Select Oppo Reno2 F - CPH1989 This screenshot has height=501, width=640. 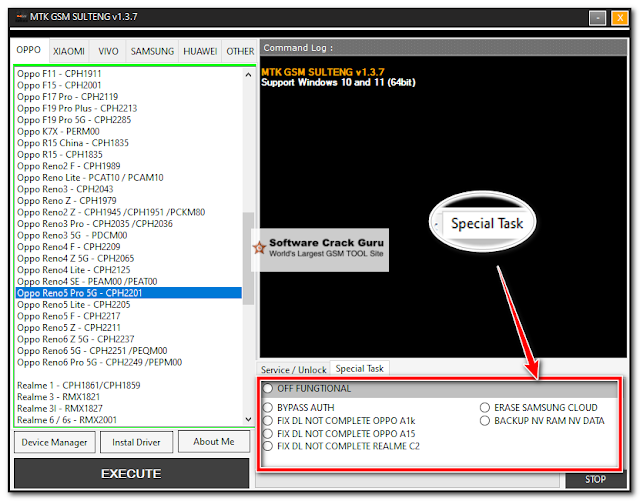coord(129,166)
